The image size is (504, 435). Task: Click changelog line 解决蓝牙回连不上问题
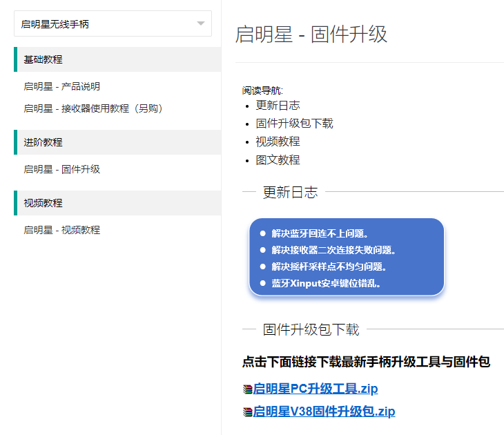(x=320, y=233)
